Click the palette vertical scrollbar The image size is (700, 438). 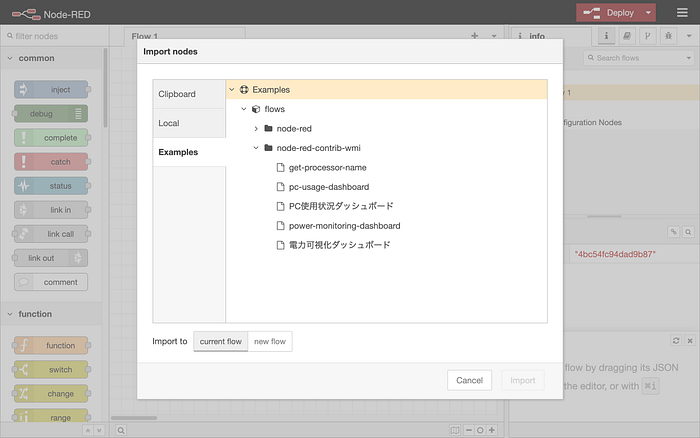coord(105,88)
